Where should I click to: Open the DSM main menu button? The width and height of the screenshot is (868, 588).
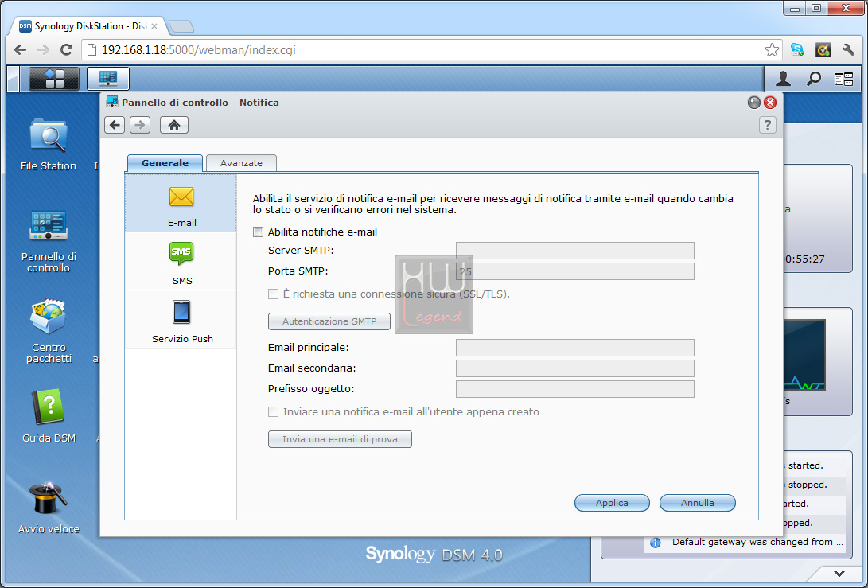pos(53,79)
